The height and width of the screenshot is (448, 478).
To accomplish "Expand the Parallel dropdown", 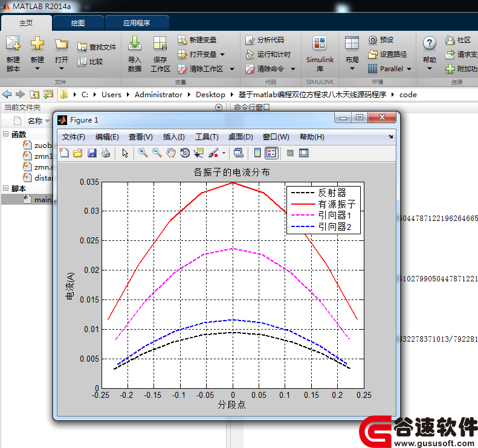I will (x=409, y=69).
